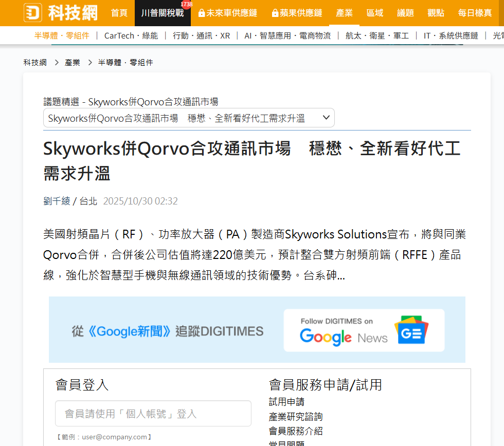Screen dimensions: 504x446
Task: Click the 半導體・零組件 breadcrumb link
Action: [125, 62]
